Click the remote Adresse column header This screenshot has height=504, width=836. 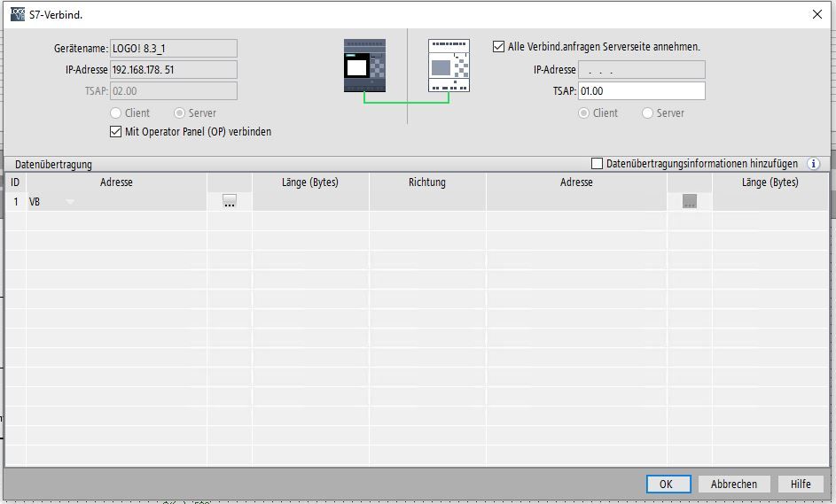point(576,182)
